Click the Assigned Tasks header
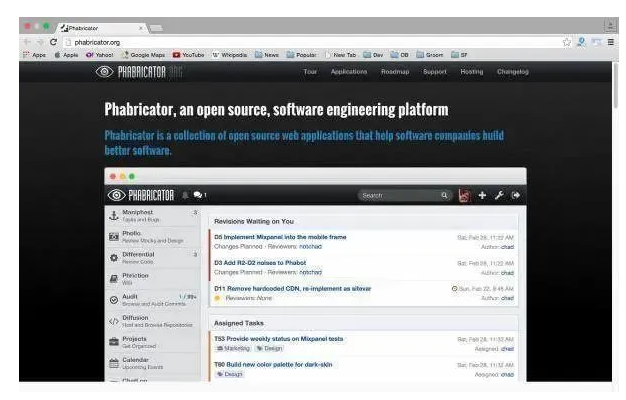The width and height of the screenshot is (626, 400). (x=239, y=323)
